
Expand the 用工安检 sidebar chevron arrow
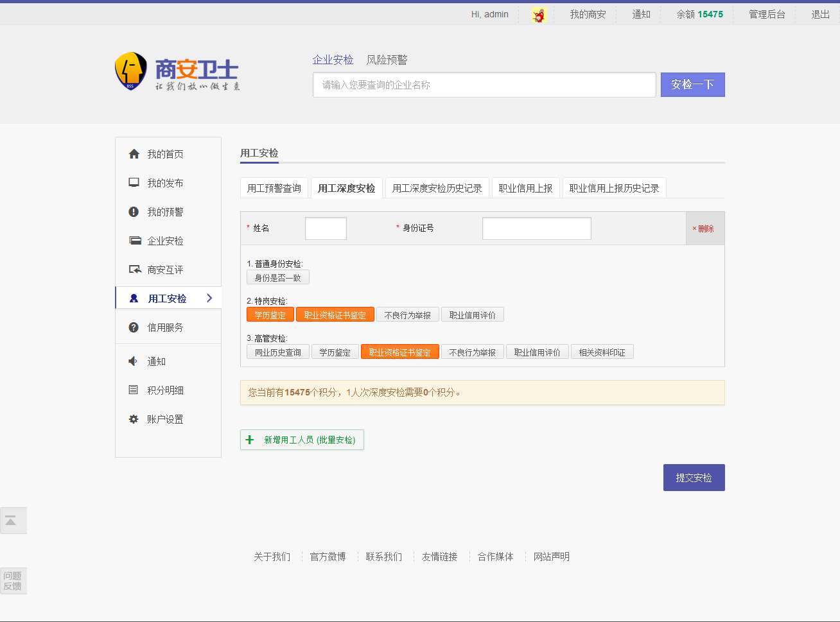click(209, 298)
